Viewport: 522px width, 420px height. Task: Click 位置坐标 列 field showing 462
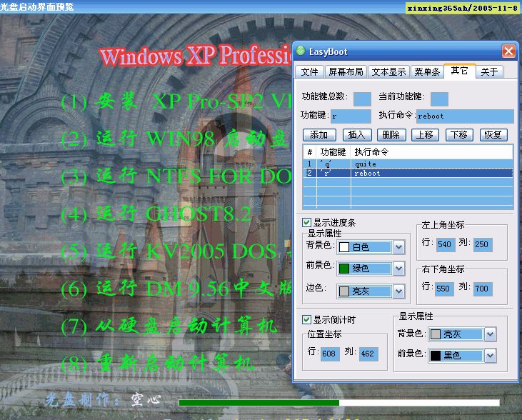pos(368,354)
